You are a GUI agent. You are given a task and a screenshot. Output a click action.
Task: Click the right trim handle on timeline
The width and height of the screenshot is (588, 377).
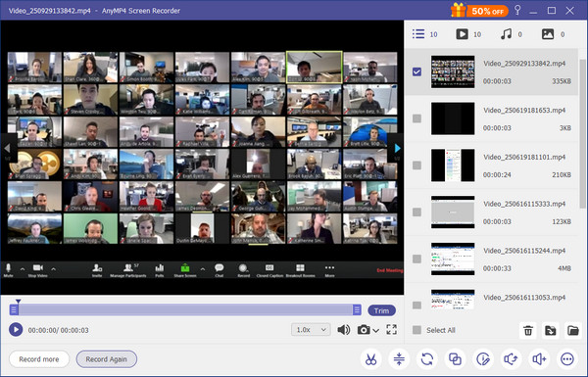click(x=357, y=309)
